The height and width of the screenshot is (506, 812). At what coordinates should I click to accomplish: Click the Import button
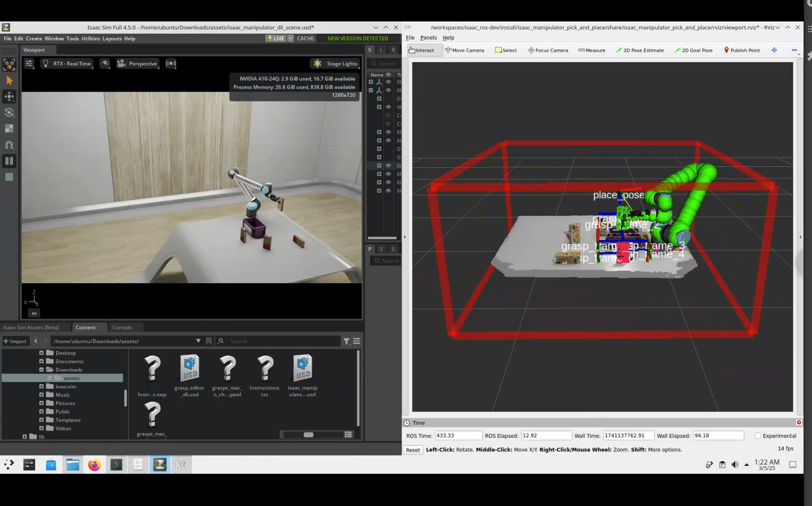click(15, 341)
